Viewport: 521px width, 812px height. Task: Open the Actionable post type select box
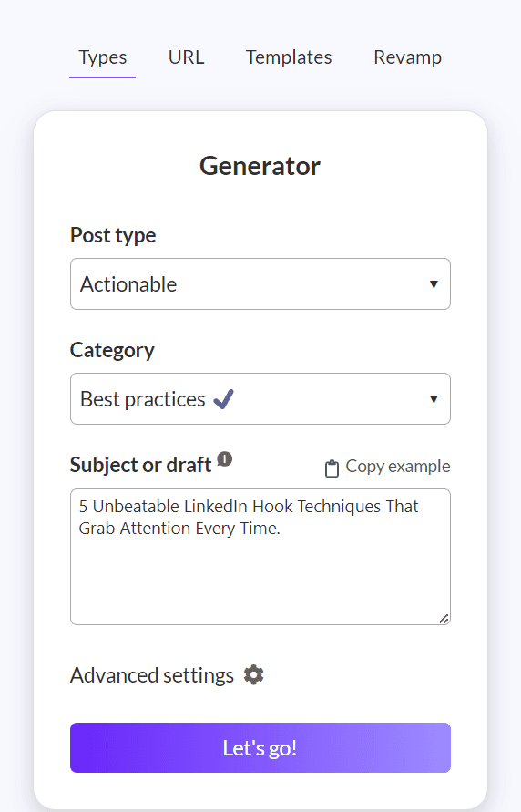260,283
